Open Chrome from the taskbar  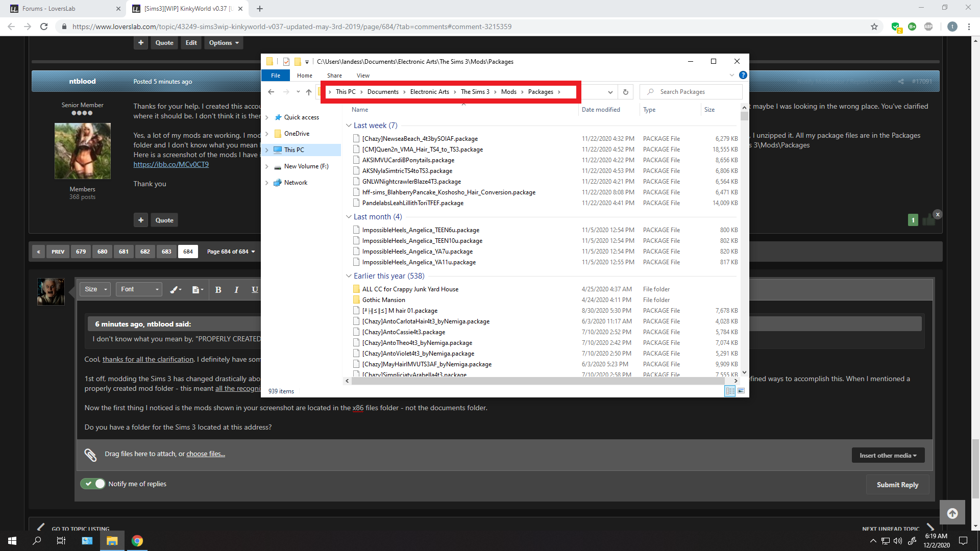pos(137,541)
